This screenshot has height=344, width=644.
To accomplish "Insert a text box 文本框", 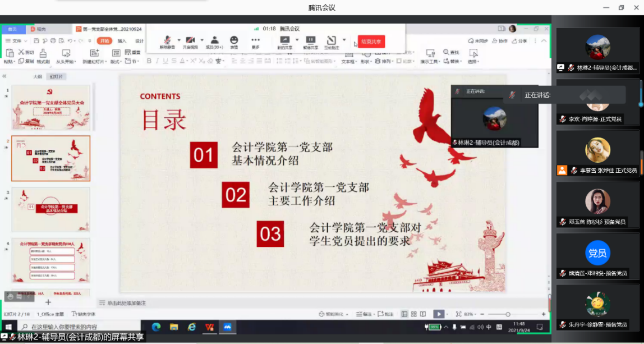I will (348, 58).
